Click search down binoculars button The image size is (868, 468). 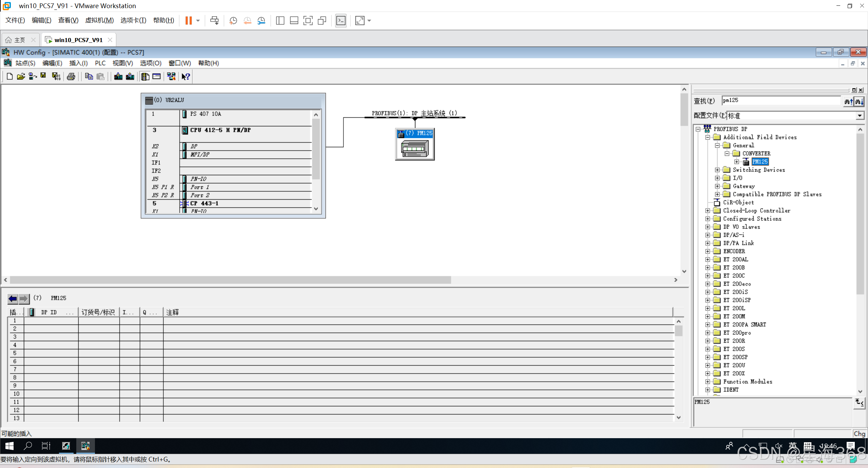tap(859, 101)
